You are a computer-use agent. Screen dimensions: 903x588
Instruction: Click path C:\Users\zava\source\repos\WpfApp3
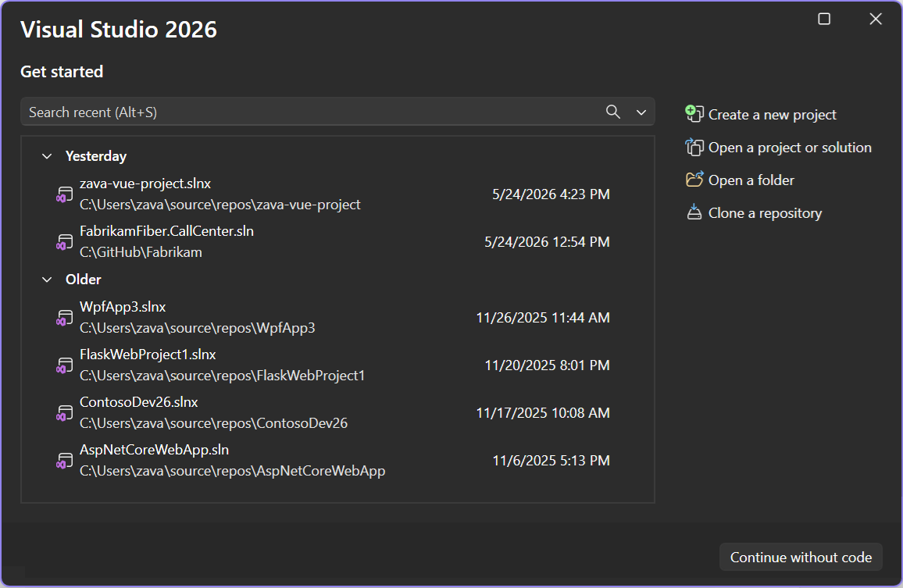(x=198, y=328)
